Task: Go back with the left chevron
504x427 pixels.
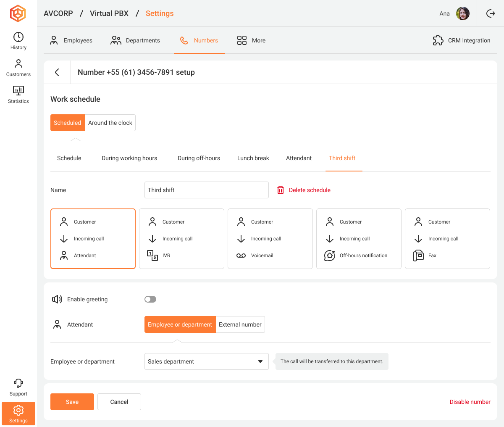Action: (57, 72)
